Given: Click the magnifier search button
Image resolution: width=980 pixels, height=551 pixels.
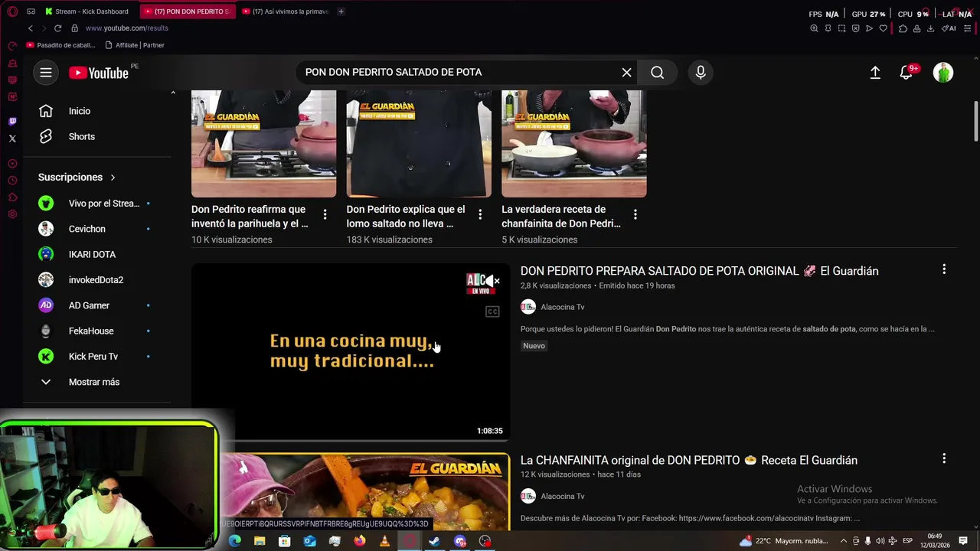Looking at the screenshot, I should pos(657,72).
